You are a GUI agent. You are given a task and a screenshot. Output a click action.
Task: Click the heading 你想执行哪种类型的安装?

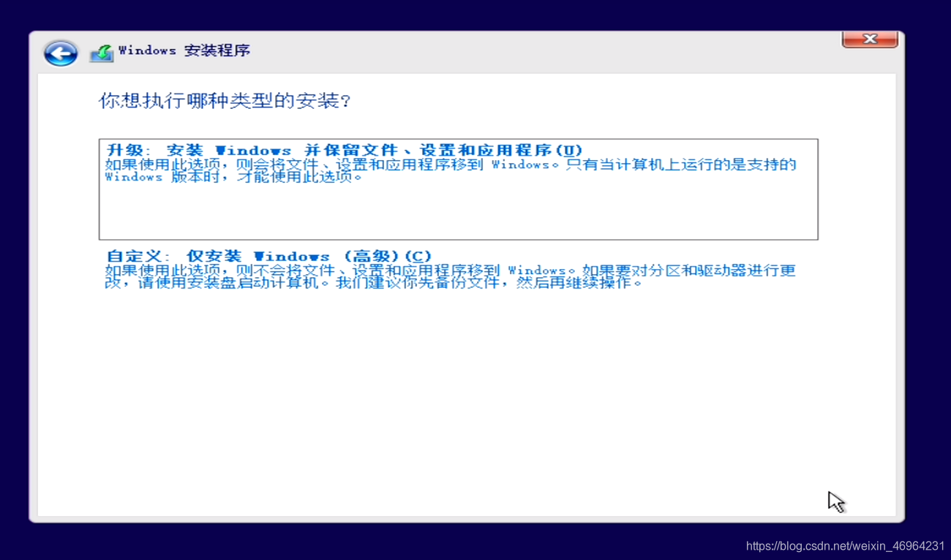pos(225,101)
